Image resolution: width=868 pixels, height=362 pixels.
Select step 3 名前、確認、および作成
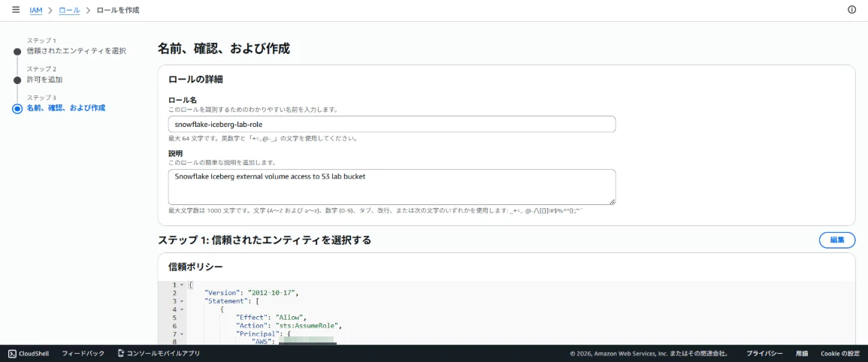click(66, 108)
